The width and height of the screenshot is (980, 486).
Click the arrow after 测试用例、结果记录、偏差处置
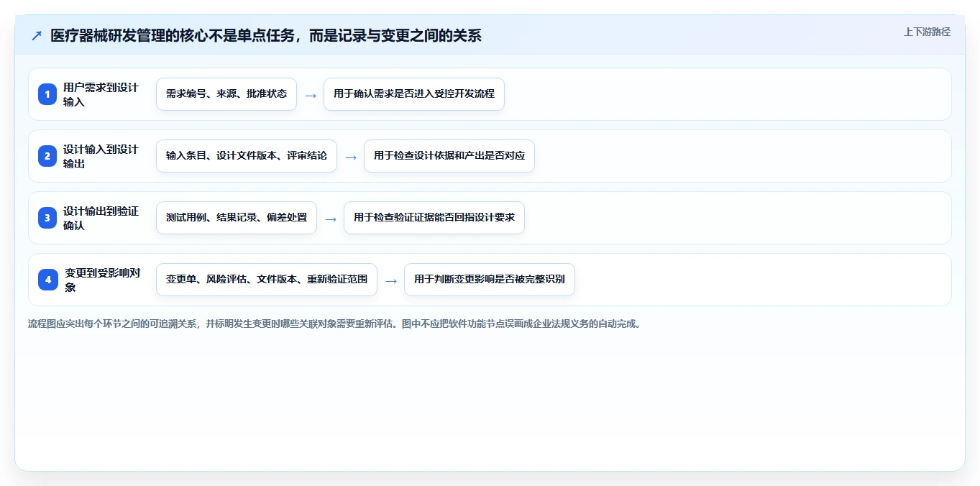point(331,219)
